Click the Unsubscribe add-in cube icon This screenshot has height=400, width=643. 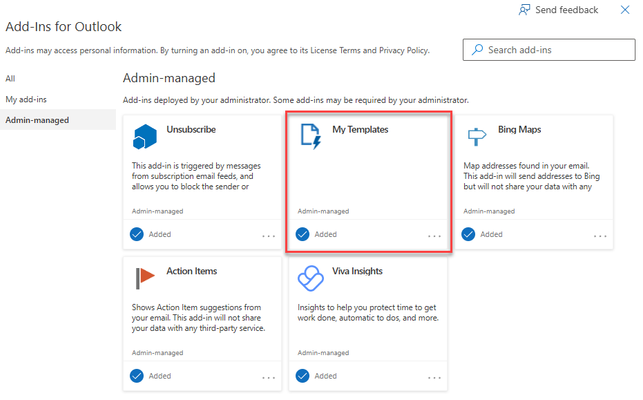(145, 137)
